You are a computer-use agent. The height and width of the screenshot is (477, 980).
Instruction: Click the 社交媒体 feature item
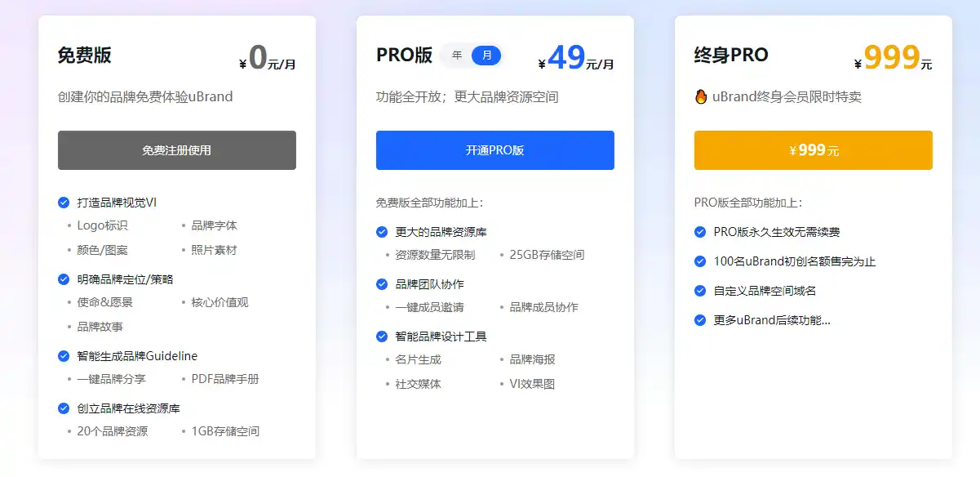[x=419, y=384]
